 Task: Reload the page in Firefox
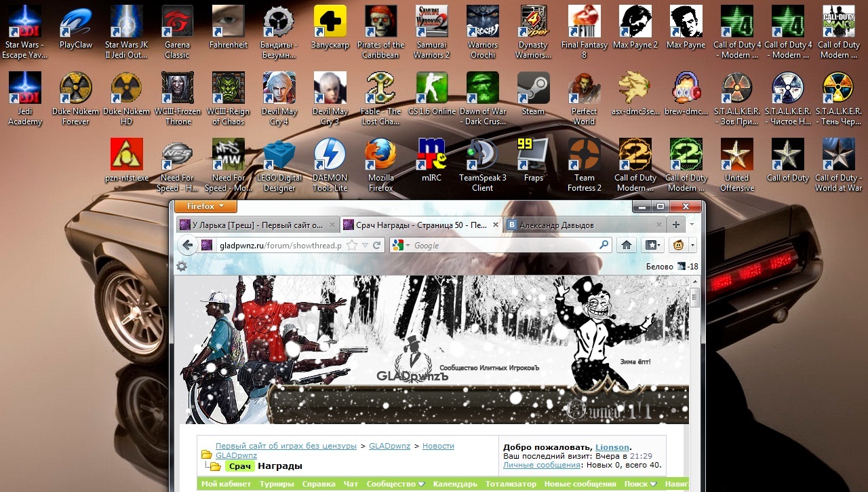[378, 245]
